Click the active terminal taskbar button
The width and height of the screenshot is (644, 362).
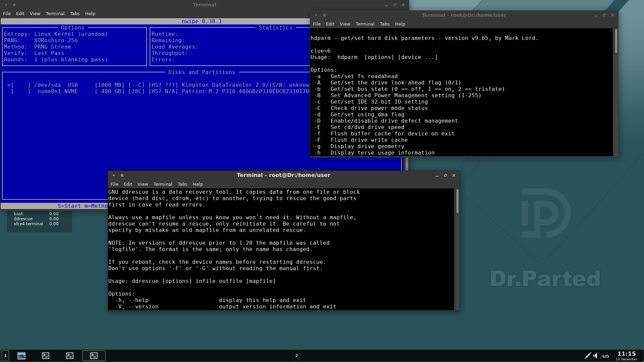94,356
